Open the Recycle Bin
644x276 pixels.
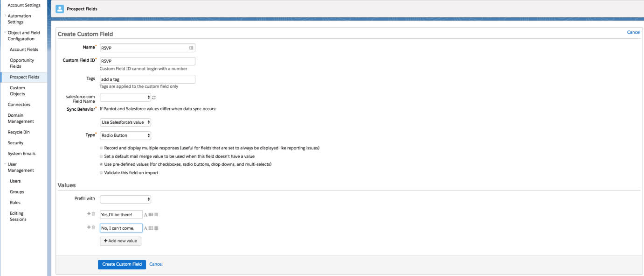19,132
